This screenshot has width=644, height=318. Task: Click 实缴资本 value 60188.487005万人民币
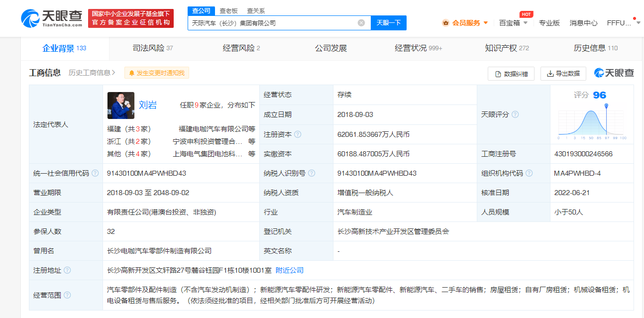pos(373,154)
